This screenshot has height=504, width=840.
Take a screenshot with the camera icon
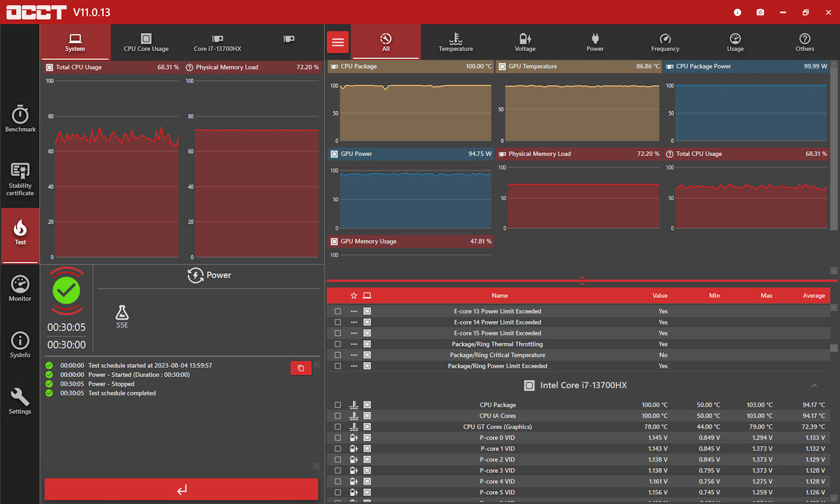[x=760, y=12]
